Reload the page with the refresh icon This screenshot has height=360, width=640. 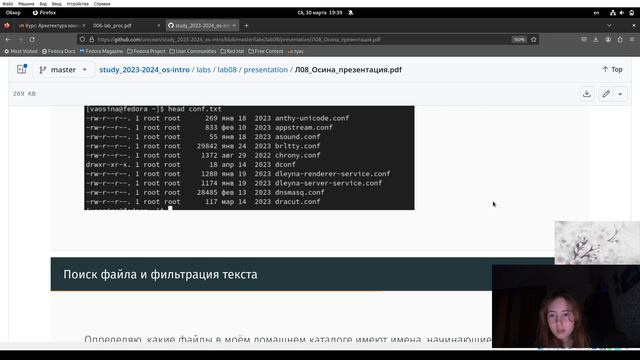click(x=32, y=40)
